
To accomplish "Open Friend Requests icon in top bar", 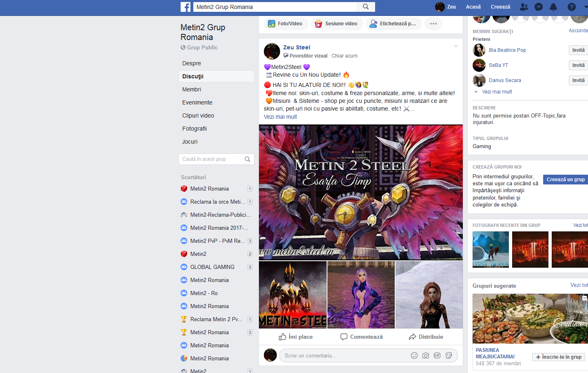I will [x=524, y=7].
